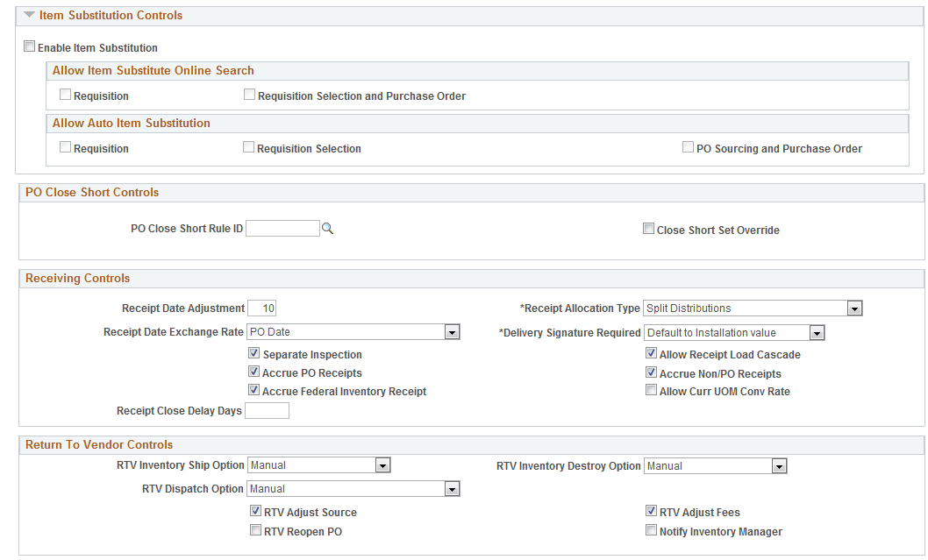This screenshot has width=928, height=560.
Task: Disable Accrue PO Receipts
Action: [x=253, y=371]
